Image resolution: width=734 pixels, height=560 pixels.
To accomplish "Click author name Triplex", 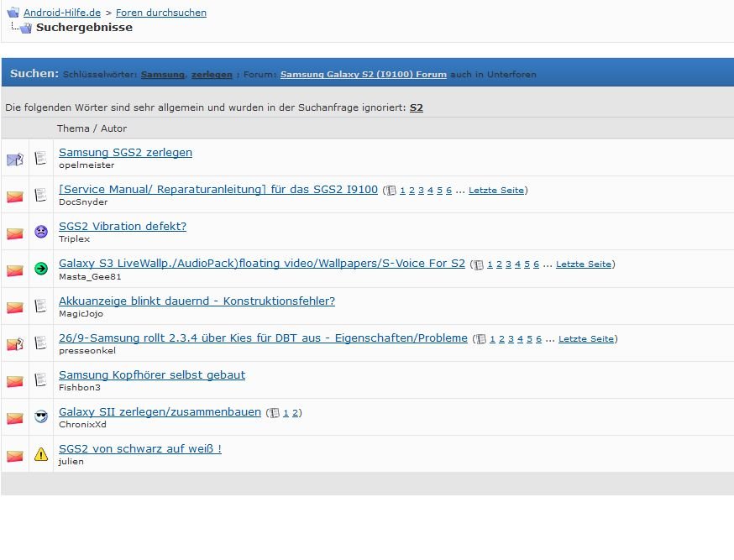I will pyautogui.click(x=75, y=239).
